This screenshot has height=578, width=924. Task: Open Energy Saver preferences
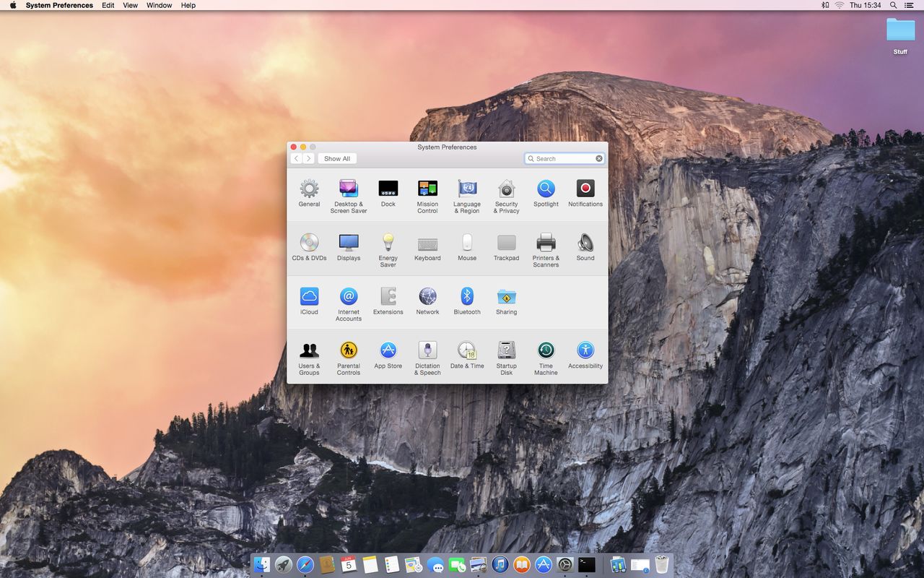[388, 250]
